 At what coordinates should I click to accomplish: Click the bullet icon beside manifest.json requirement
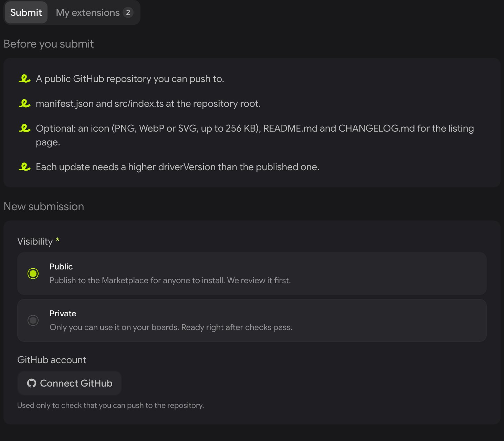click(x=24, y=103)
